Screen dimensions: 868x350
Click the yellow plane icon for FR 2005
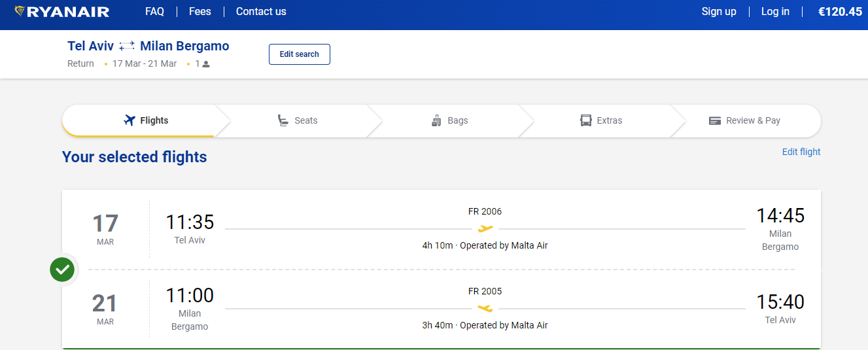[x=485, y=308]
